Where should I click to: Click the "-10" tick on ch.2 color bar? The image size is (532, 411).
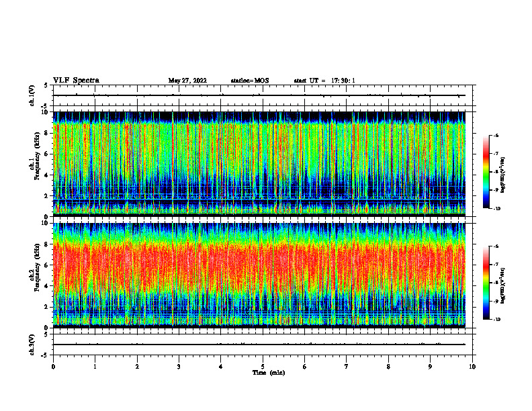coord(496,320)
